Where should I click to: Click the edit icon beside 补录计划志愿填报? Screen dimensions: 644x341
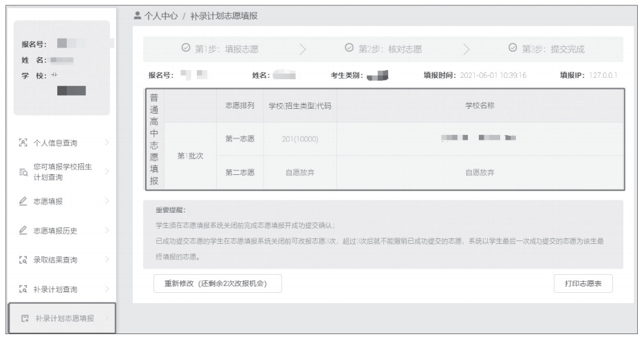(25, 318)
